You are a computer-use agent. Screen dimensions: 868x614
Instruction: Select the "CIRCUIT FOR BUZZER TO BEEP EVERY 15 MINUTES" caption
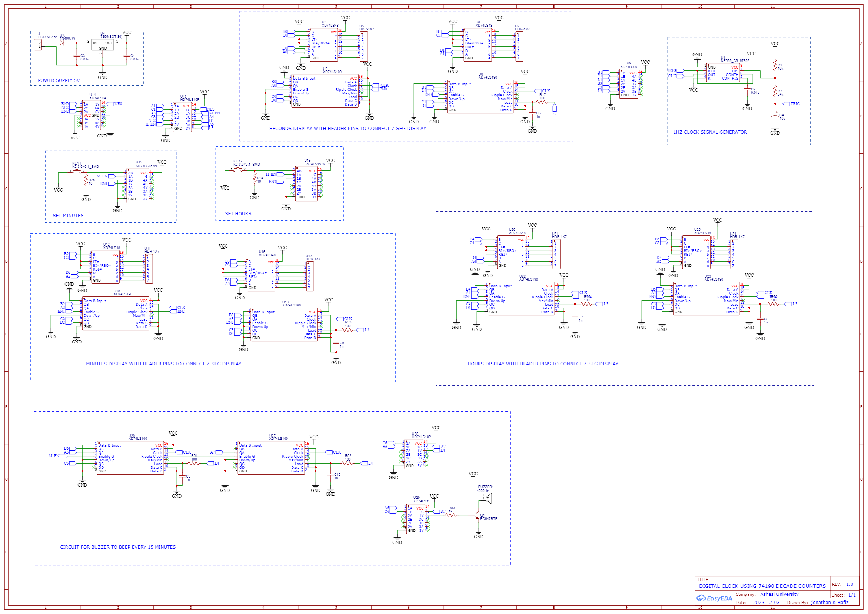(x=118, y=547)
